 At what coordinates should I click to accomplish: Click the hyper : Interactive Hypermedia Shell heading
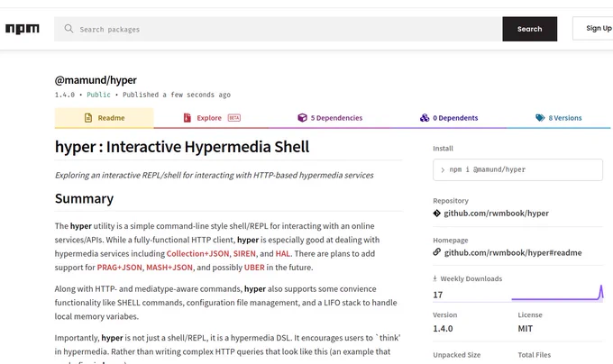coord(182,147)
